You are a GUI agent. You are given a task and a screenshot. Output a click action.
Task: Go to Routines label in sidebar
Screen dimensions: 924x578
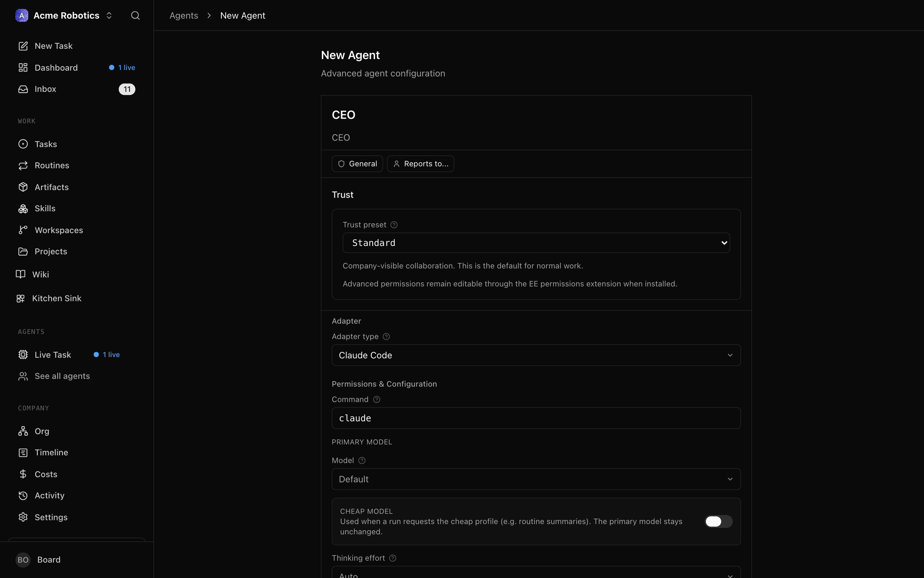coord(52,165)
